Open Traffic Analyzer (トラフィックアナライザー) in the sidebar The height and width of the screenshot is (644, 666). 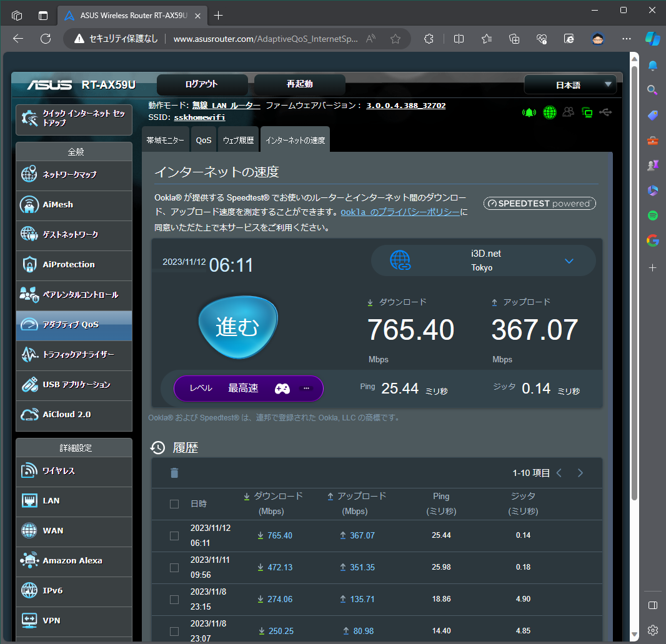coord(74,355)
